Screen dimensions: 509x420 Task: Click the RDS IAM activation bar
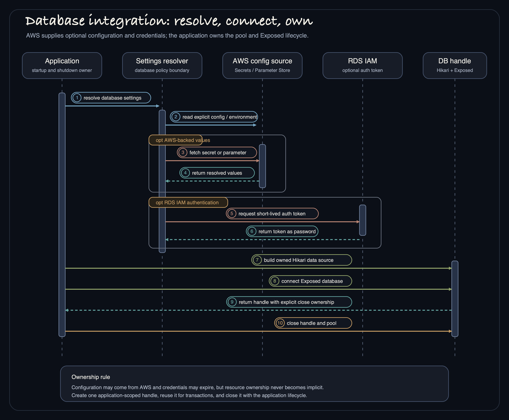[362, 220]
